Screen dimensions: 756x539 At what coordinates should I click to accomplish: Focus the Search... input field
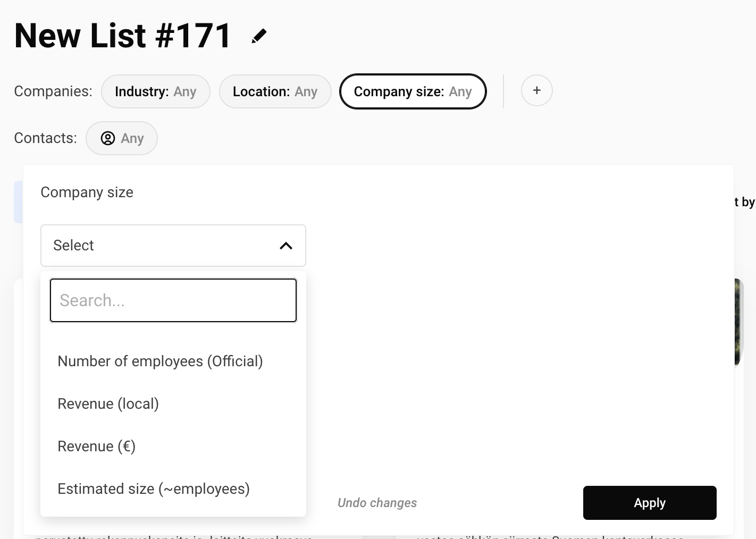point(173,300)
